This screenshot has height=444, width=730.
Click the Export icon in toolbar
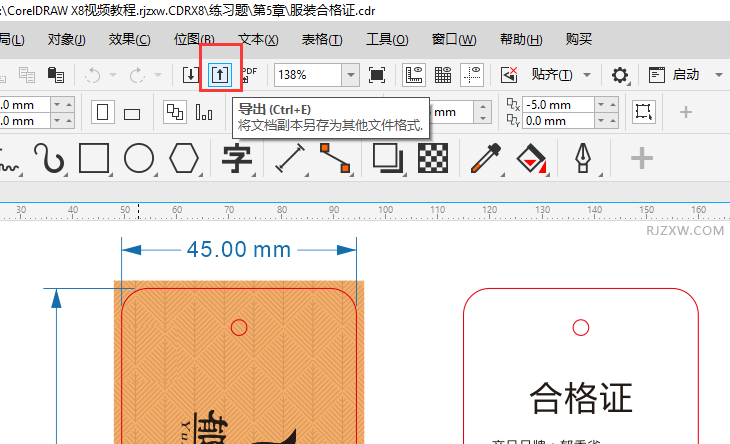(x=220, y=74)
